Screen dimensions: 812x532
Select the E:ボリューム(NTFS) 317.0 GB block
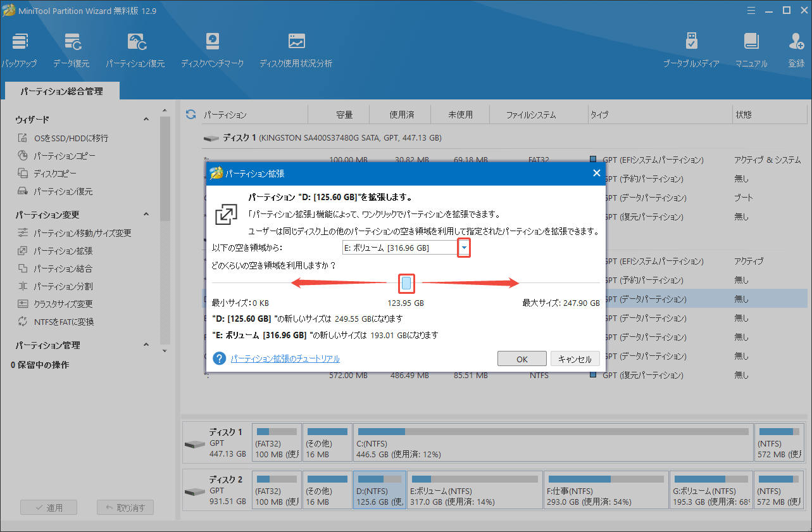coord(473,490)
